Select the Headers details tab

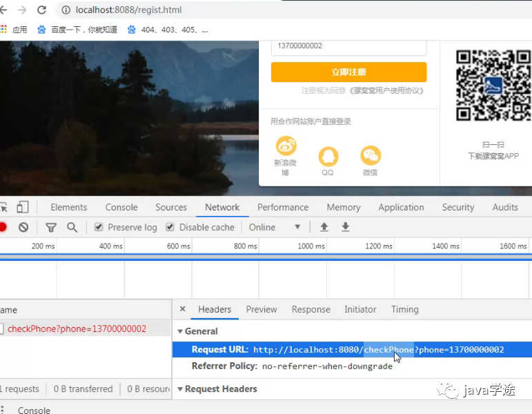[215, 310]
